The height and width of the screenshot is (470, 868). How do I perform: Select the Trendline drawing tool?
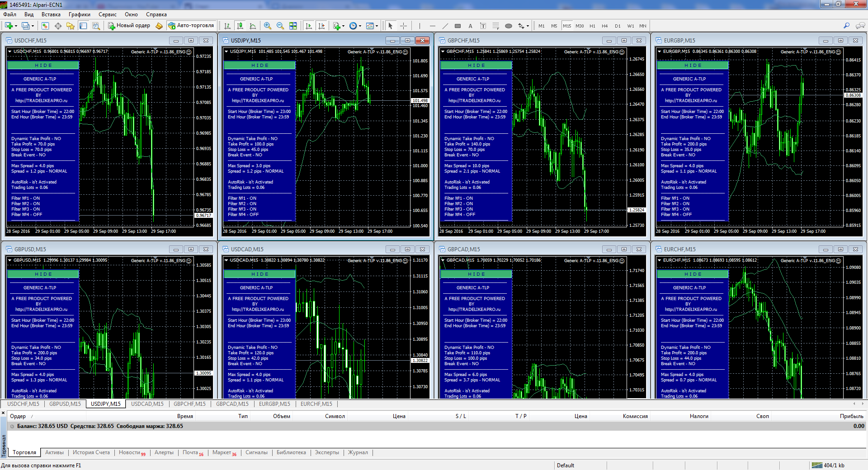point(445,26)
